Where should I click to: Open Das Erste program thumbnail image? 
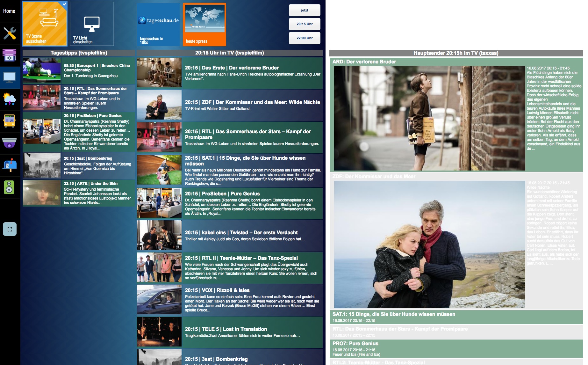(x=159, y=73)
